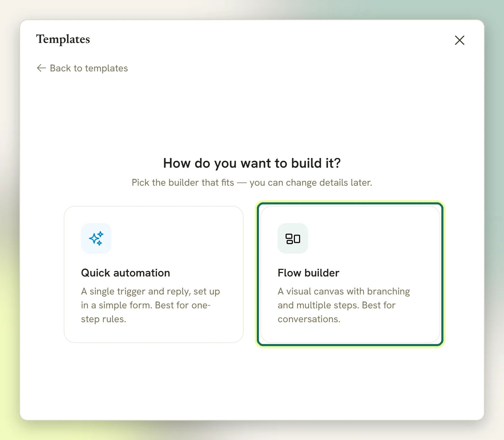Choose the Flow builder title
The image size is (504, 440).
tap(308, 273)
